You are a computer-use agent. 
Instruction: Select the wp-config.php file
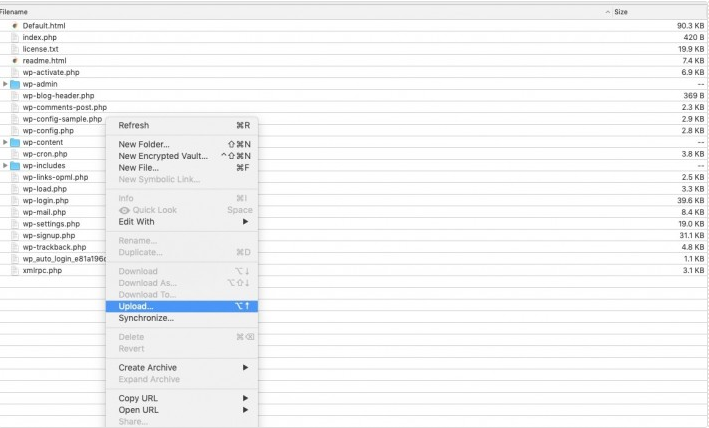(48, 131)
